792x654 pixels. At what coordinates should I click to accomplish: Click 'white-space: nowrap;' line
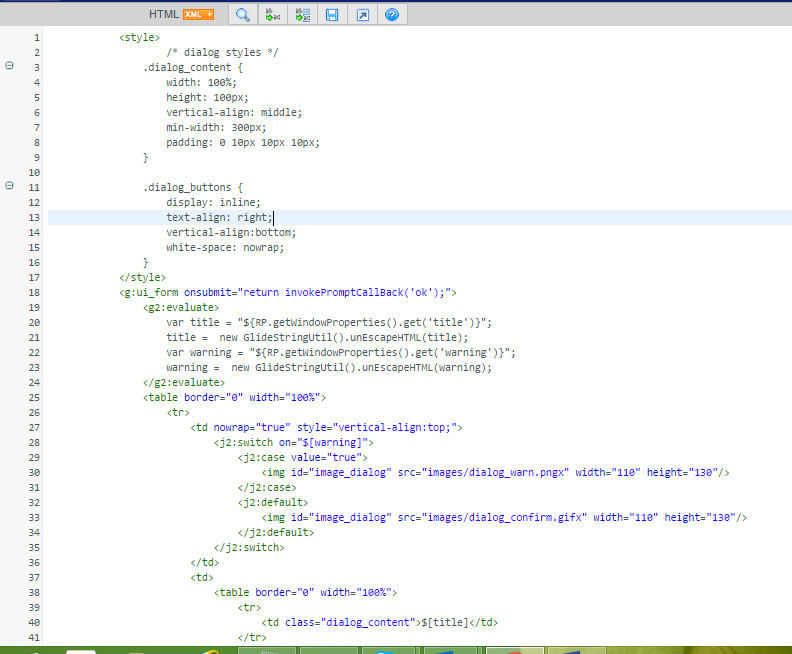click(225, 247)
